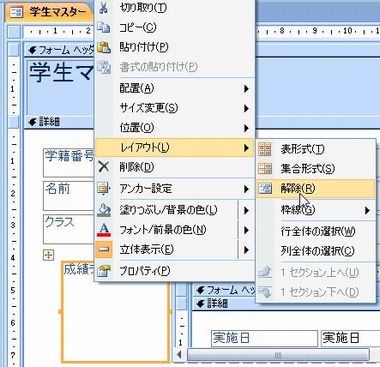Viewport: 380px width, 367px height.
Task: Select 集合形式(S) layout option
Action: pos(316,169)
